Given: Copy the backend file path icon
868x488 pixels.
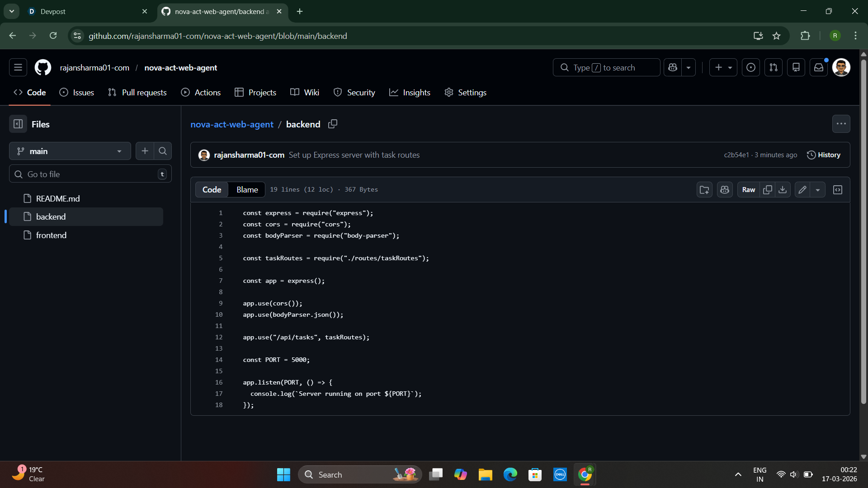Looking at the screenshot, I should tap(333, 124).
